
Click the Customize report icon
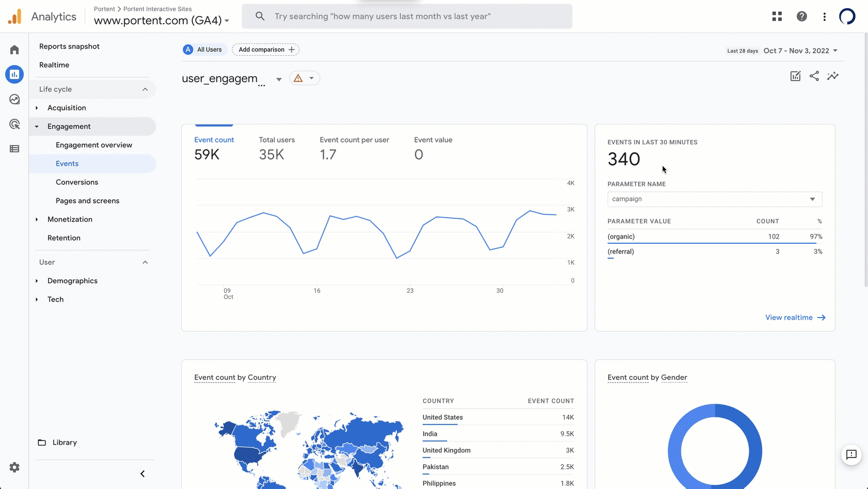(x=795, y=76)
